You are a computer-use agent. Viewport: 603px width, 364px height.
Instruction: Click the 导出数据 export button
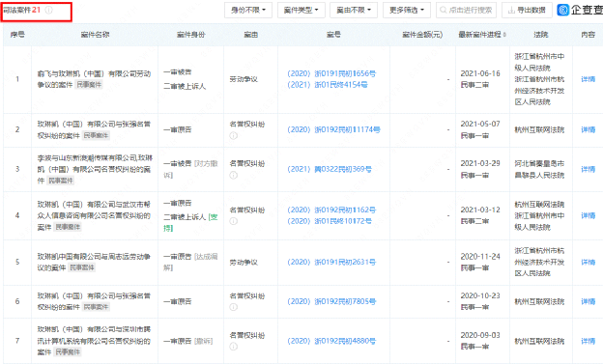click(527, 10)
